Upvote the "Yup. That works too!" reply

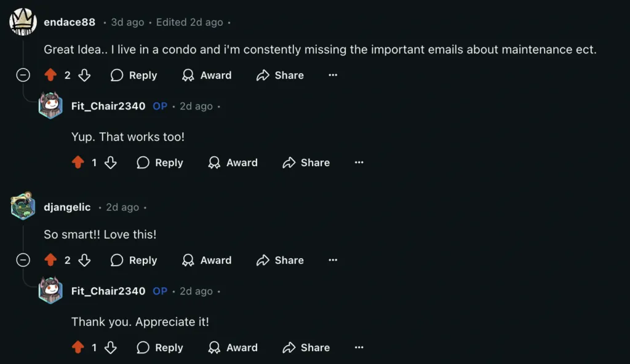(78, 162)
